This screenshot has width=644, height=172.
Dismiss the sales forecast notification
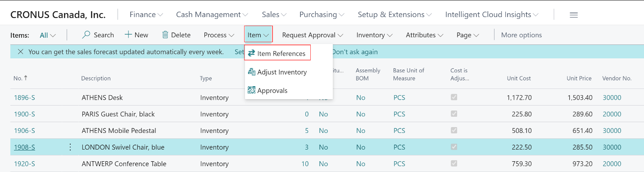(x=20, y=52)
